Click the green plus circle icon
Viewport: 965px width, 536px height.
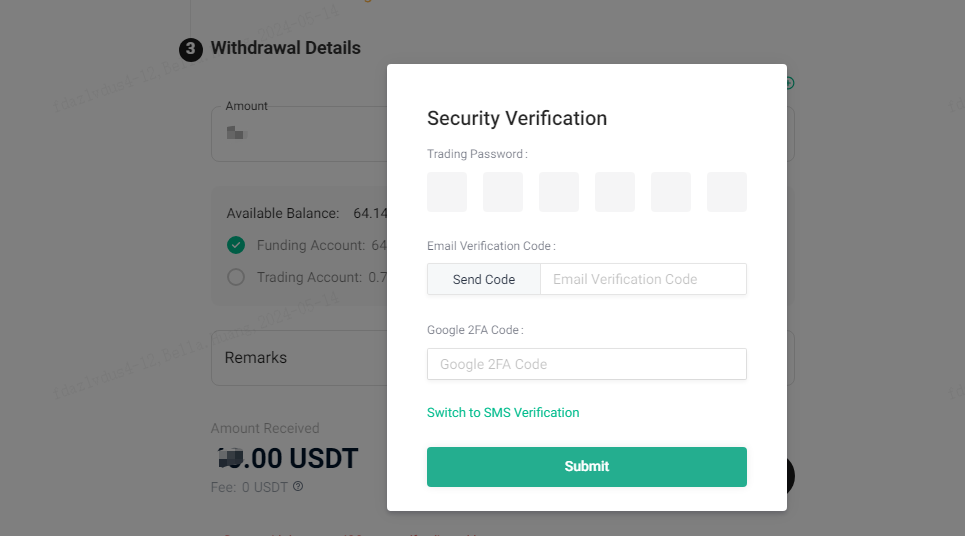coord(790,83)
